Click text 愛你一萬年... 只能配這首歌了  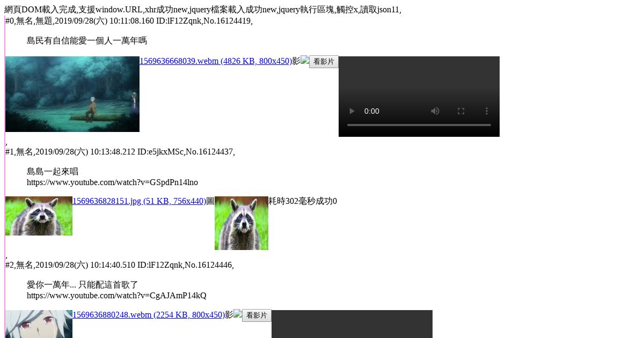pos(83,285)
